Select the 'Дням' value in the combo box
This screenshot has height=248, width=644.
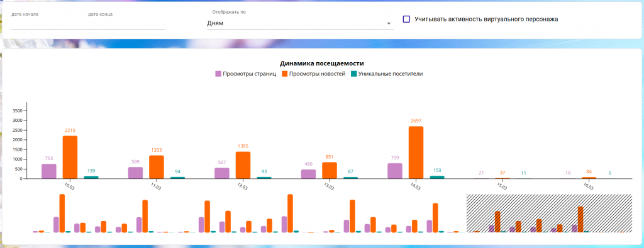[x=215, y=23]
